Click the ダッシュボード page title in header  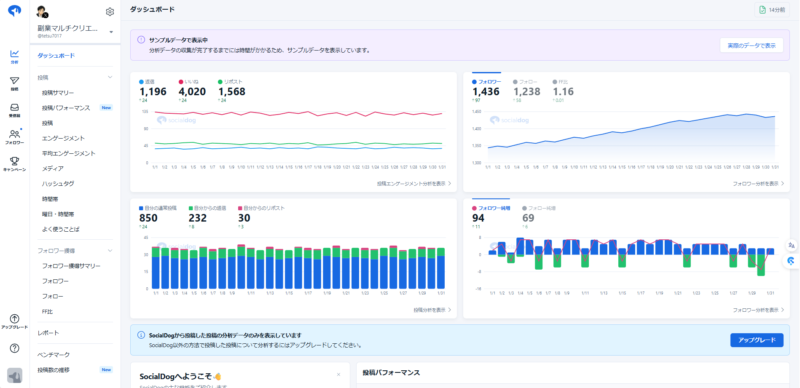[x=152, y=10]
